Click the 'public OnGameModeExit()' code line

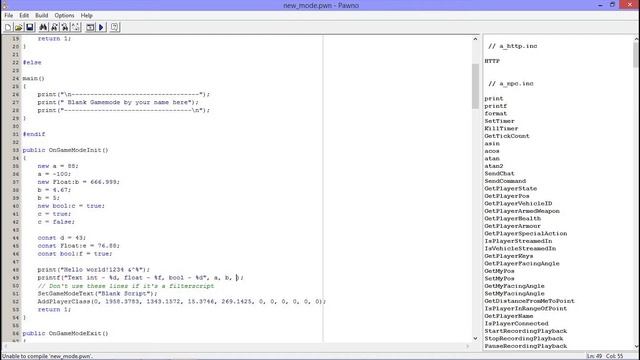65,333
